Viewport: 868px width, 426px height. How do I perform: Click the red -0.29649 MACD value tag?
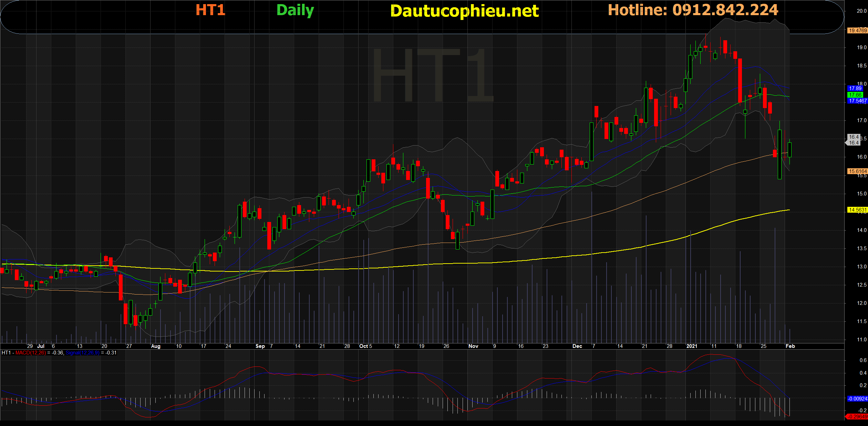[857, 416]
